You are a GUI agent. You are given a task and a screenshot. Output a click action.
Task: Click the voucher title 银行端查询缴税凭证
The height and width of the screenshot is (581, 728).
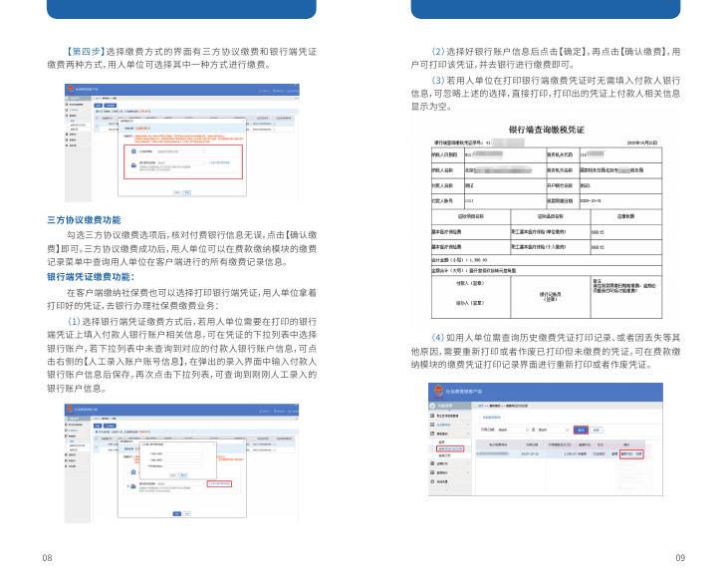[547, 130]
